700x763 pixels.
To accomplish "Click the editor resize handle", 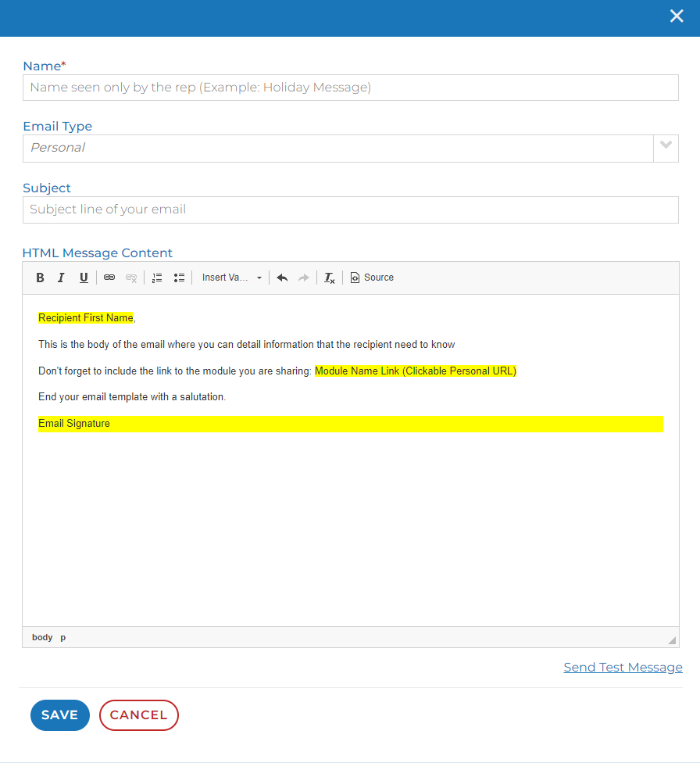I will [672, 640].
